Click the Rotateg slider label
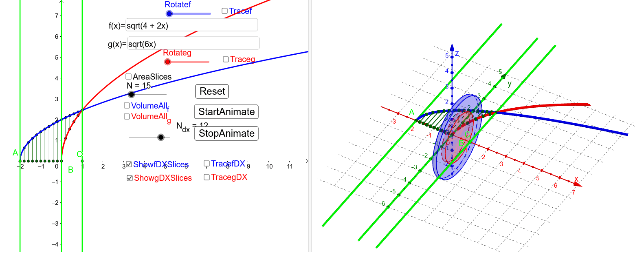 pyautogui.click(x=177, y=53)
